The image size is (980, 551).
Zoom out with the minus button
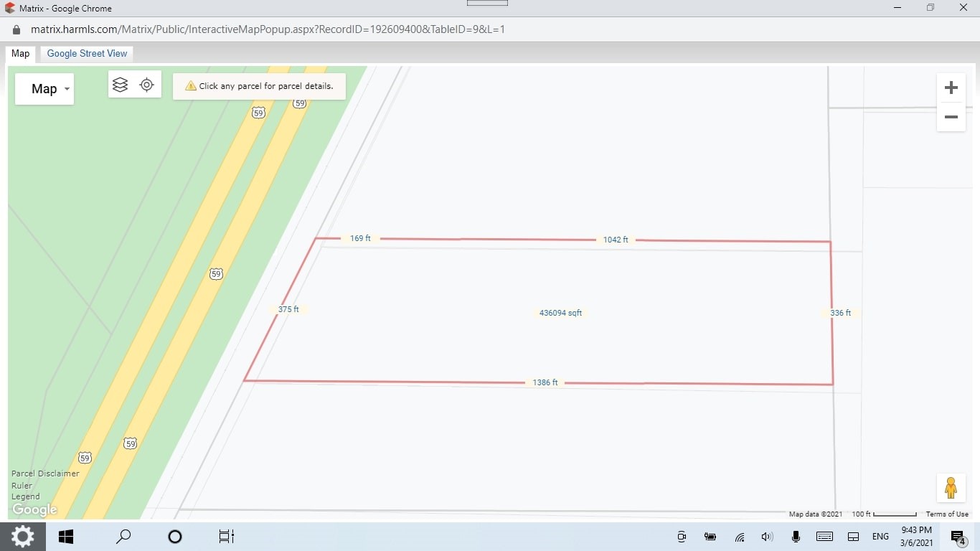[951, 117]
